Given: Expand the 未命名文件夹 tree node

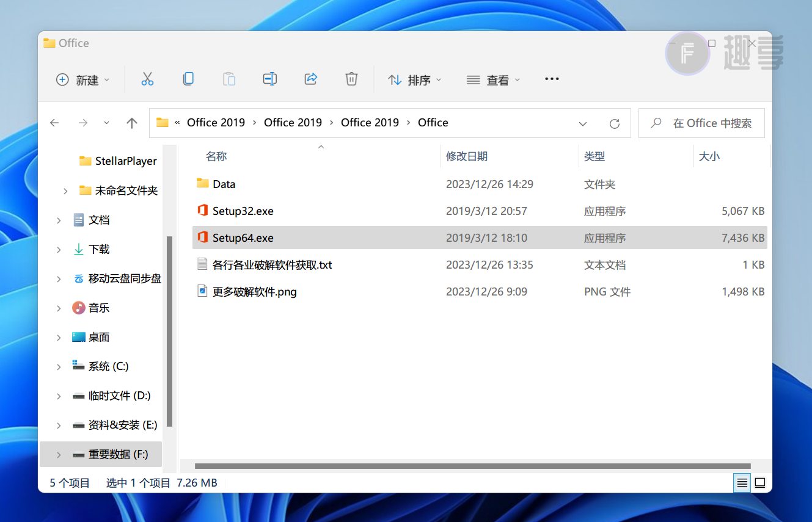Looking at the screenshot, I should tap(65, 191).
